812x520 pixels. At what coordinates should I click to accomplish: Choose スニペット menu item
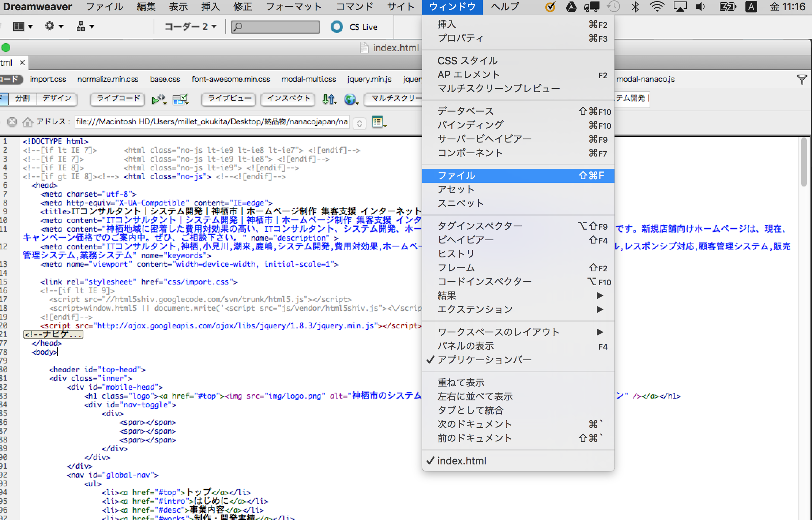pos(518,203)
